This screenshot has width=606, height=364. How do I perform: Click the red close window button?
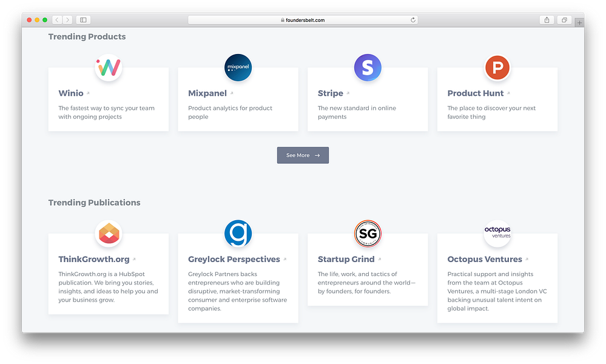tap(29, 19)
